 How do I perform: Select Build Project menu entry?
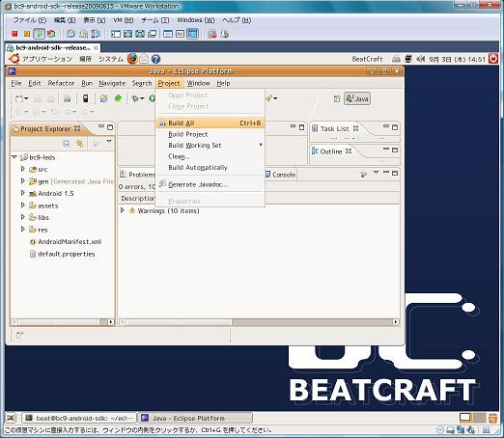210,134
